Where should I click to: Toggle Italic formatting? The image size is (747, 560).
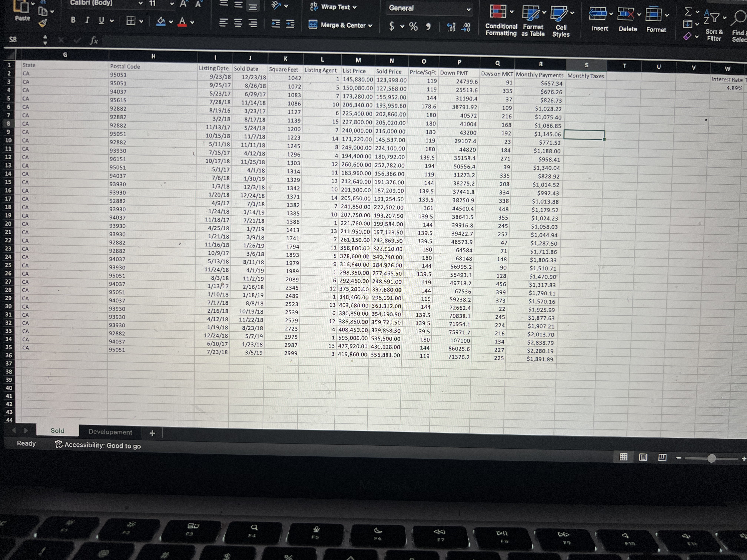point(87,20)
